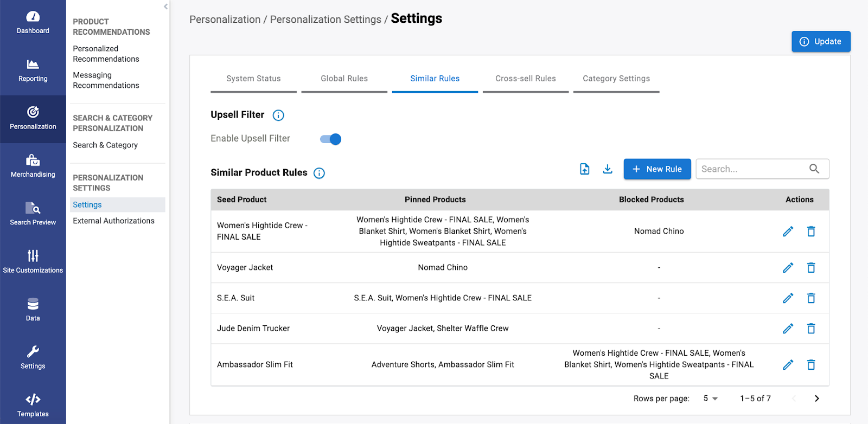Select Personalization in the left sidebar

click(x=33, y=119)
